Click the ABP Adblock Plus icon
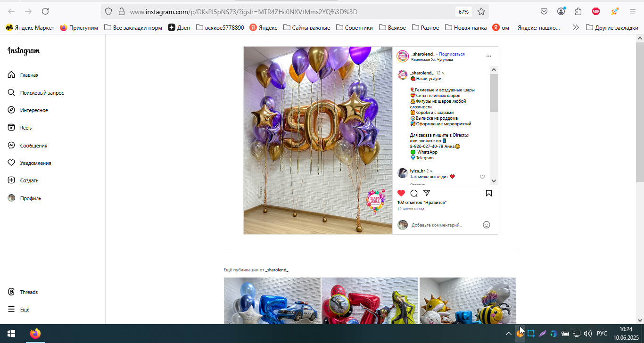Viewport: 644px width, 343px height. point(596,11)
